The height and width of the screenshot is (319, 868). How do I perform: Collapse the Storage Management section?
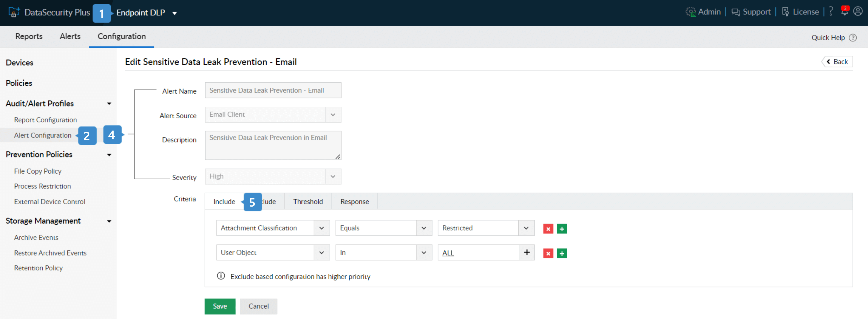point(109,221)
